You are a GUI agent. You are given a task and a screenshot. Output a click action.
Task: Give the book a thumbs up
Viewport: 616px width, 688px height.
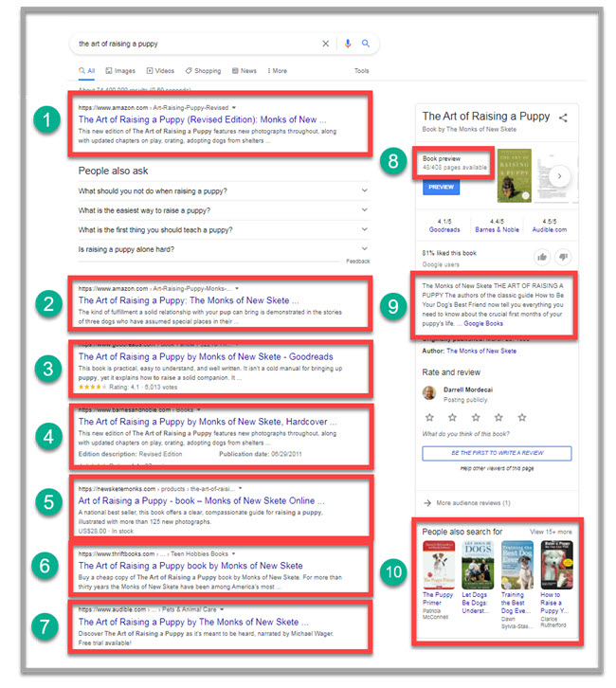coord(542,257)
